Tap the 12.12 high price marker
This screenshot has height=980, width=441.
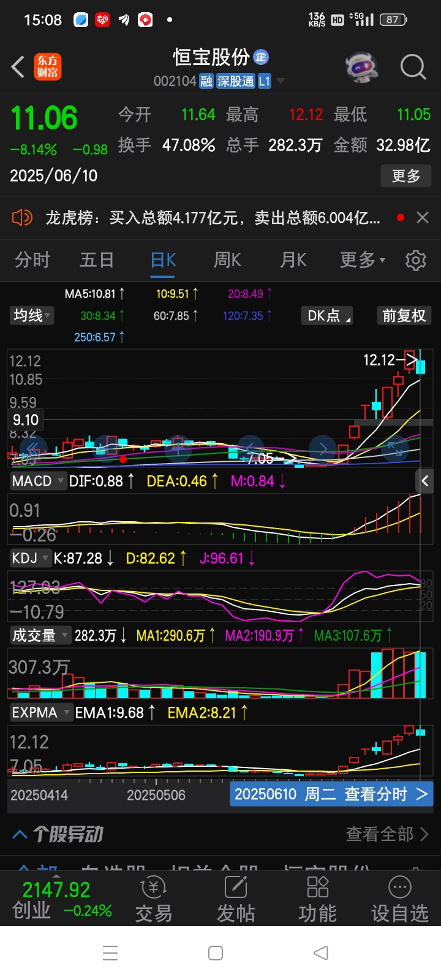(x=390, y=360)
